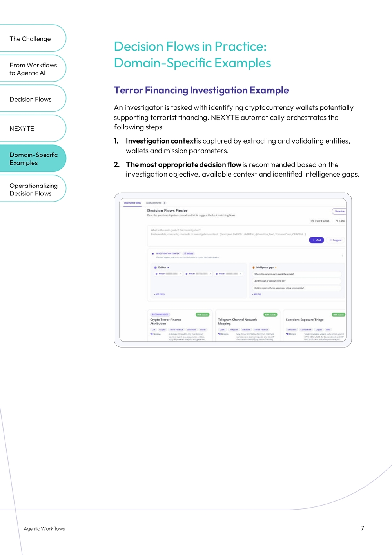Select gap "Who is the owner of each one of the wallets?"
Screen dimensions: 392x555
[x=297, y=274]
